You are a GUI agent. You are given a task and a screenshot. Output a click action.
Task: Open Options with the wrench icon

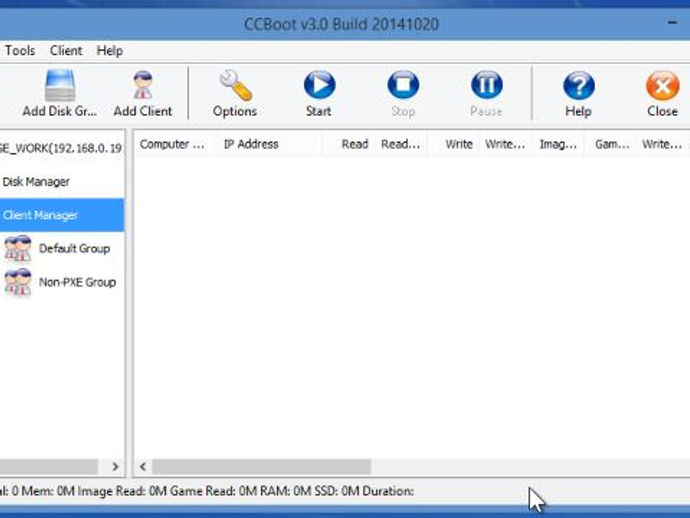[x=235, y=85]
